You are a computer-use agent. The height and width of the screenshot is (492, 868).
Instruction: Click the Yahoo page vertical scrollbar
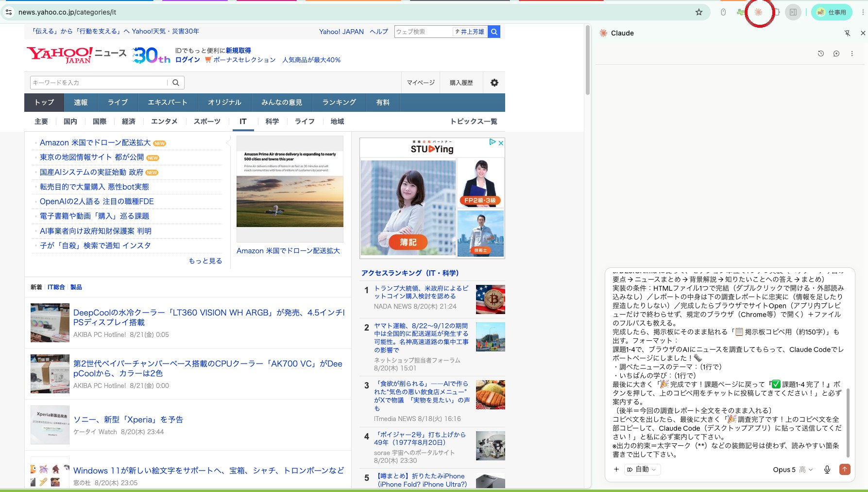(x=587, y=61)
